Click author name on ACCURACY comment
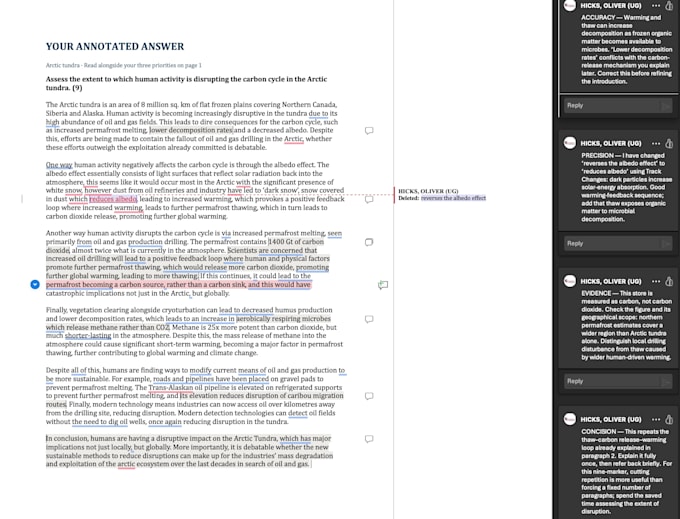Viewport: 680px width, 519px height. [611, 6]
